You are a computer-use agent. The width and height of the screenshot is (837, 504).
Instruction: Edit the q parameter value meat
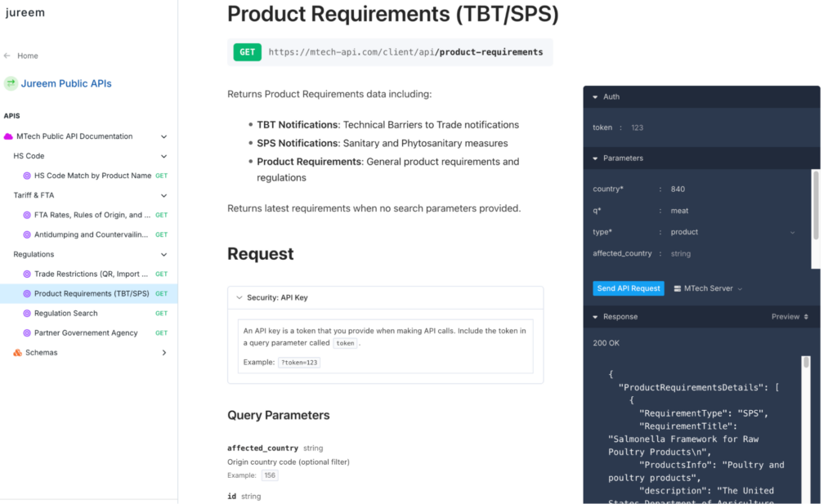coord(679,211)
